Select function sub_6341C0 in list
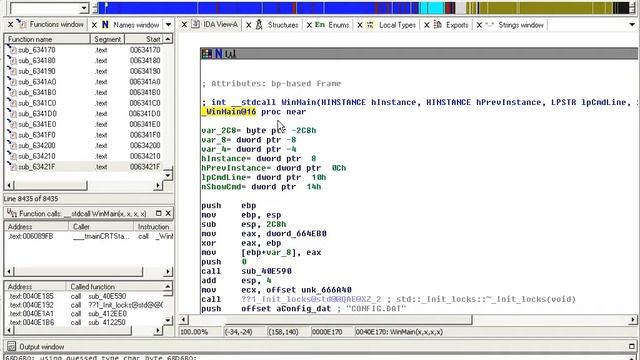The image size is (640, 360). click(84, 103)
